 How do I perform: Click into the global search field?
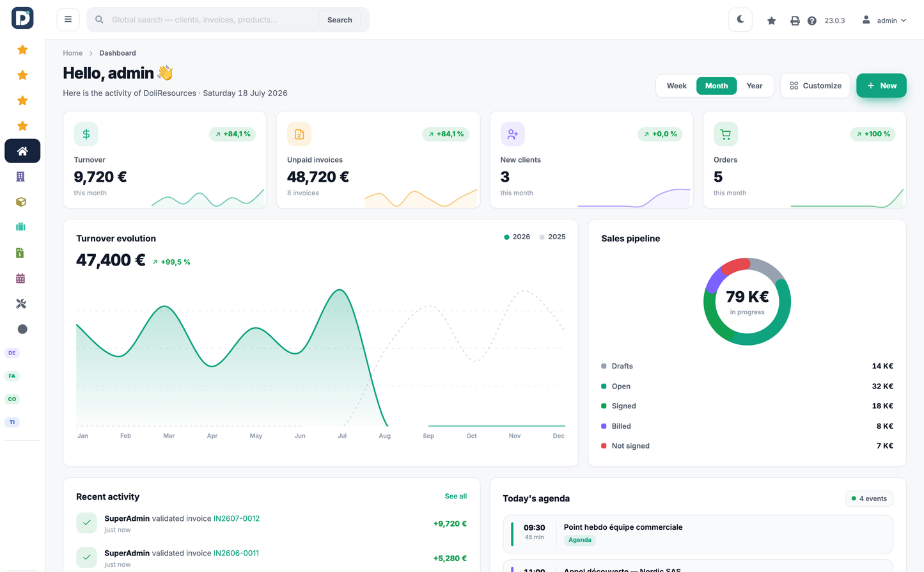[214, 20]
